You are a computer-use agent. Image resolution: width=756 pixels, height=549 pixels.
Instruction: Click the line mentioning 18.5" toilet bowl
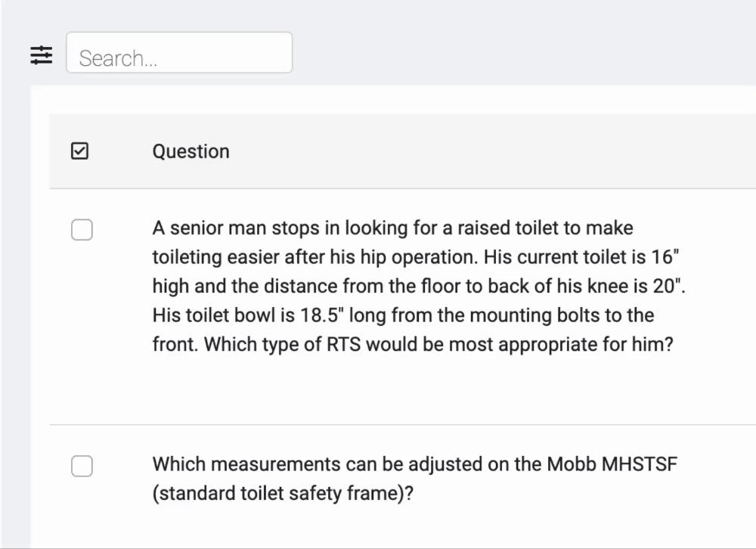pyautogui.click(x=403, y=315)
